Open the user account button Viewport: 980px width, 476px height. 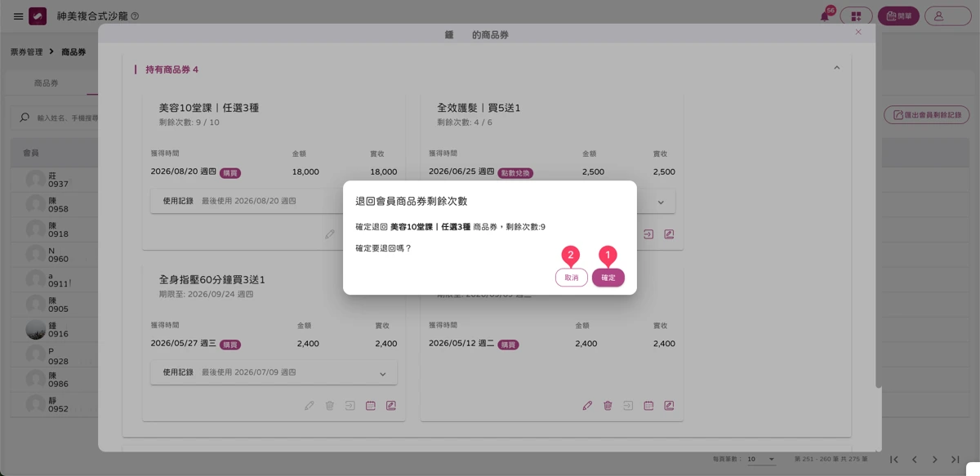947,16
